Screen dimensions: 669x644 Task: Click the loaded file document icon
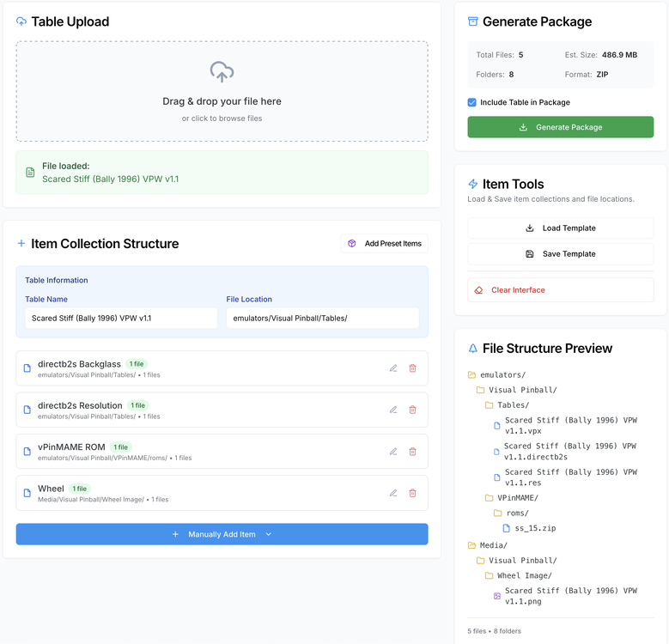tap(30, 173)
